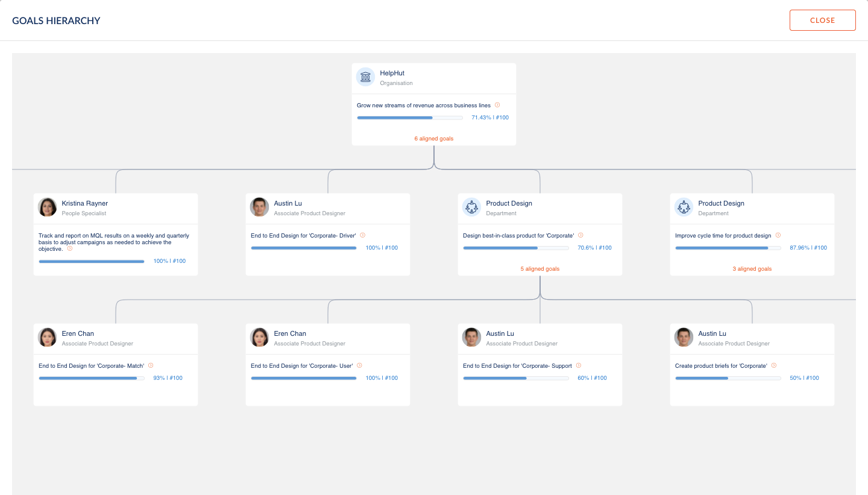Expand the '3 aligned goals' under Product Design
This screenshot has height=495, width=868.
point(752,269)
